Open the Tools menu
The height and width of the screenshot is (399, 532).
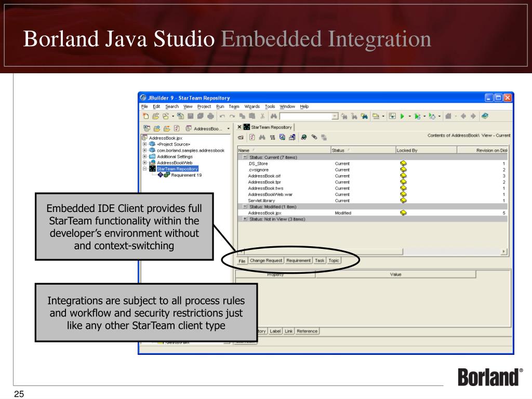point(270,106)
